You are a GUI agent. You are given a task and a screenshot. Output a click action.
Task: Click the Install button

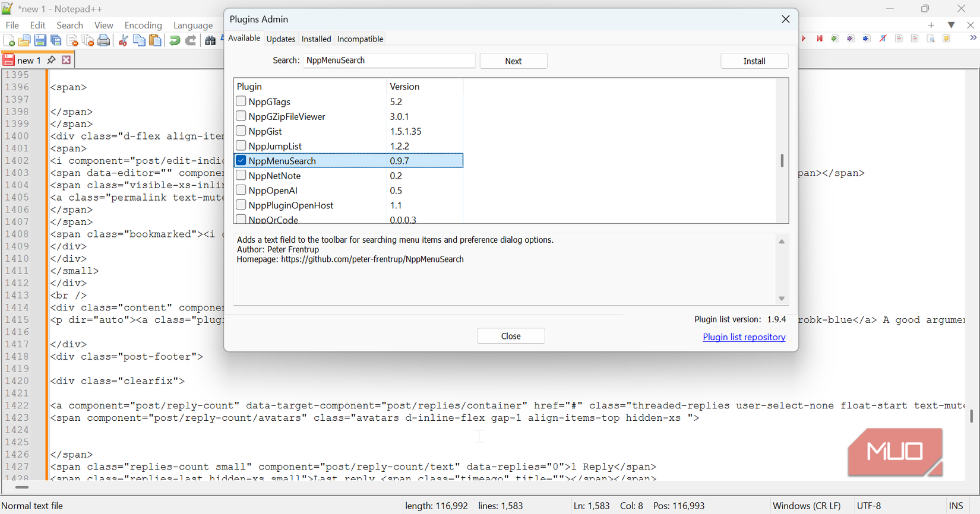click(754, 61)
